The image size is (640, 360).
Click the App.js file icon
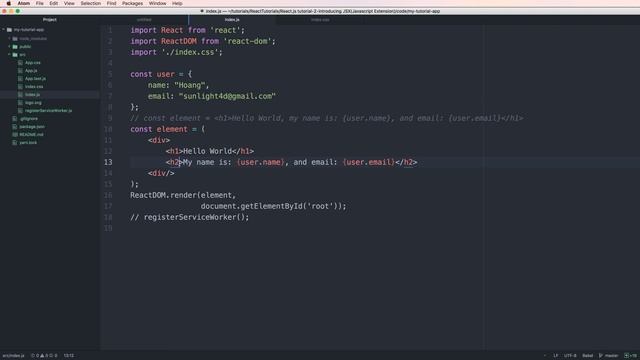20,71
